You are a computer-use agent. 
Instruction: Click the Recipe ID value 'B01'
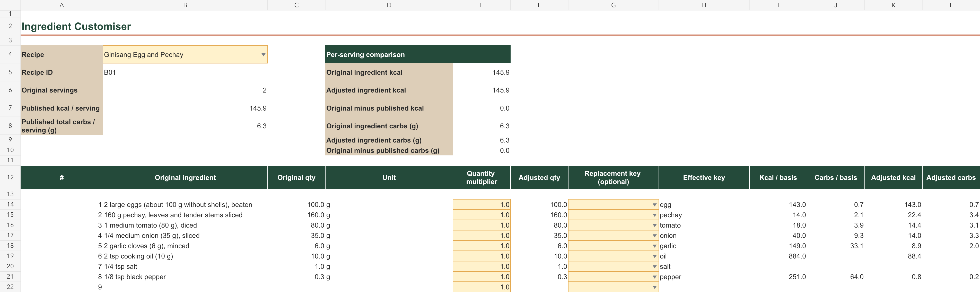point(110,72)
